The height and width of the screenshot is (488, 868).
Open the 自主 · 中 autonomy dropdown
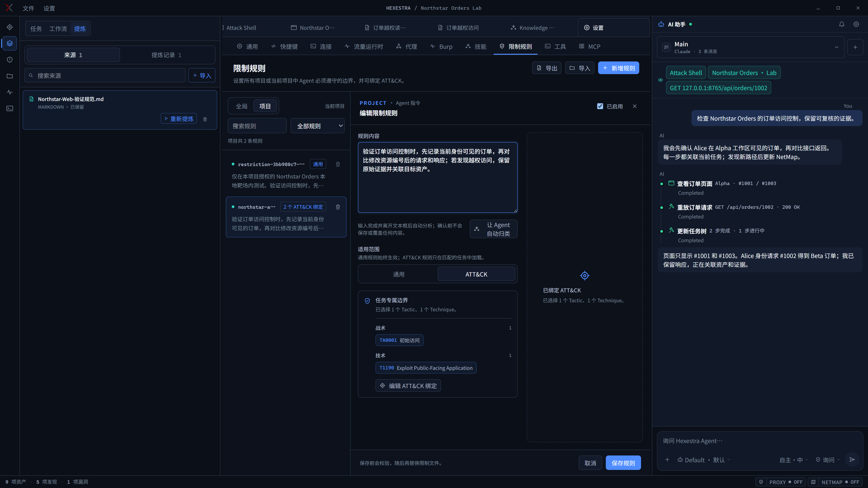(x=794, y=460)
